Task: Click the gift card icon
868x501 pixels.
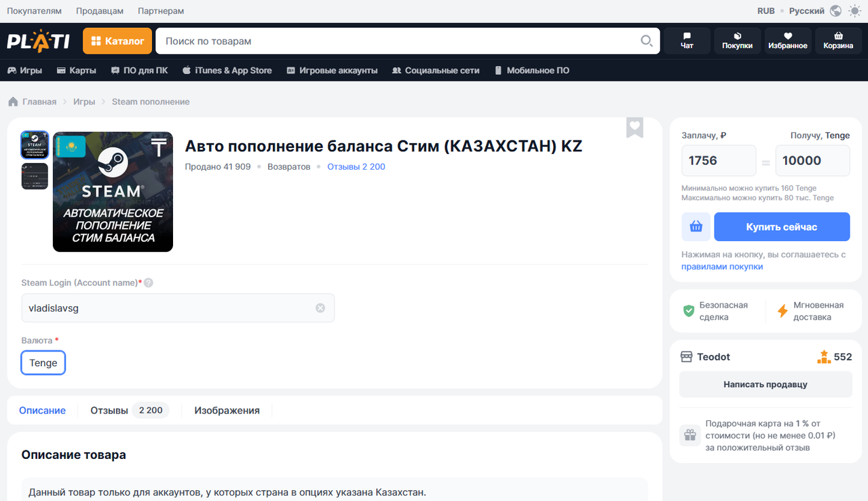Action: coord(690,435)
